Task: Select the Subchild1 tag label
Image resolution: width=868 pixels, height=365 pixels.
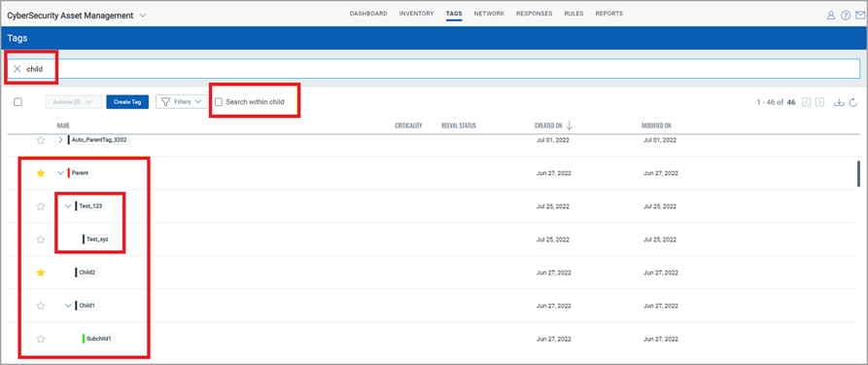Action: click(98, 339)
